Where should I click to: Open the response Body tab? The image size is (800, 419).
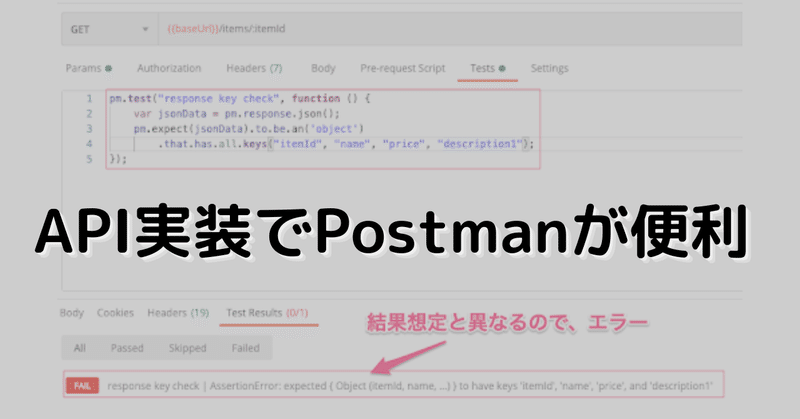71,313
